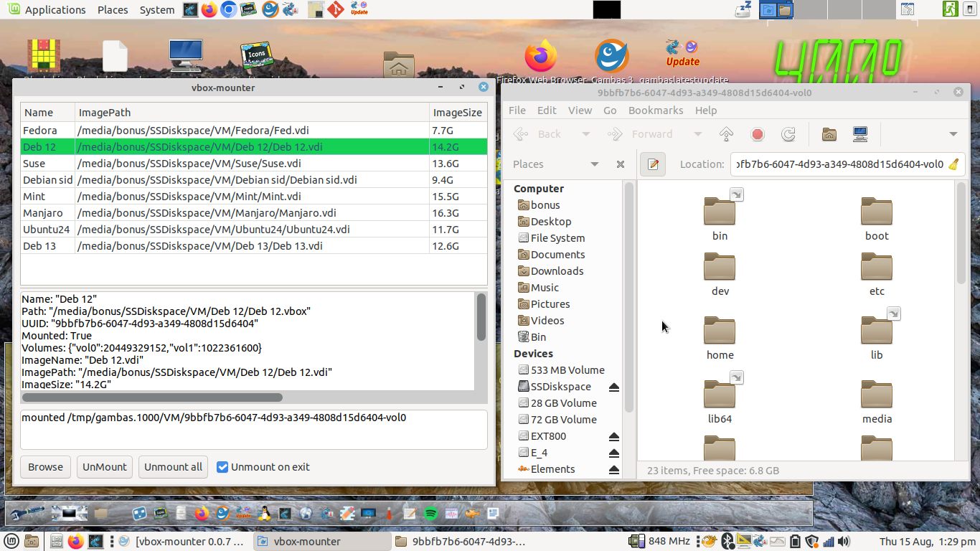Open the Bookmarks menu
Screen dimensions: 980x551
click(x=655, y=110)
